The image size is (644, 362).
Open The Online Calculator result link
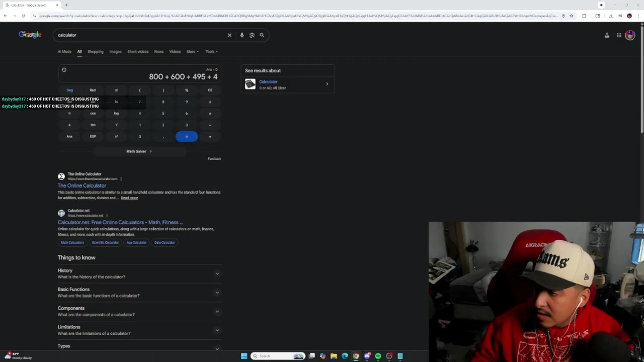(x=82, y=186)
